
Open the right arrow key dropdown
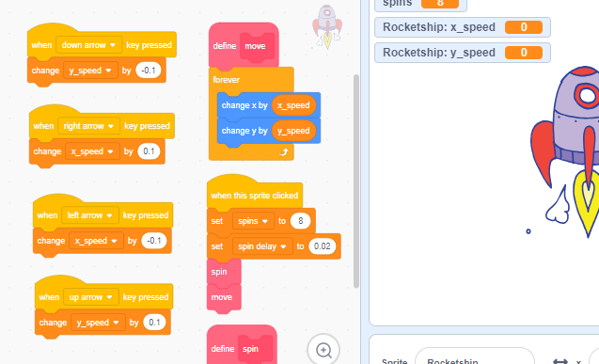(x=88, y=126)
